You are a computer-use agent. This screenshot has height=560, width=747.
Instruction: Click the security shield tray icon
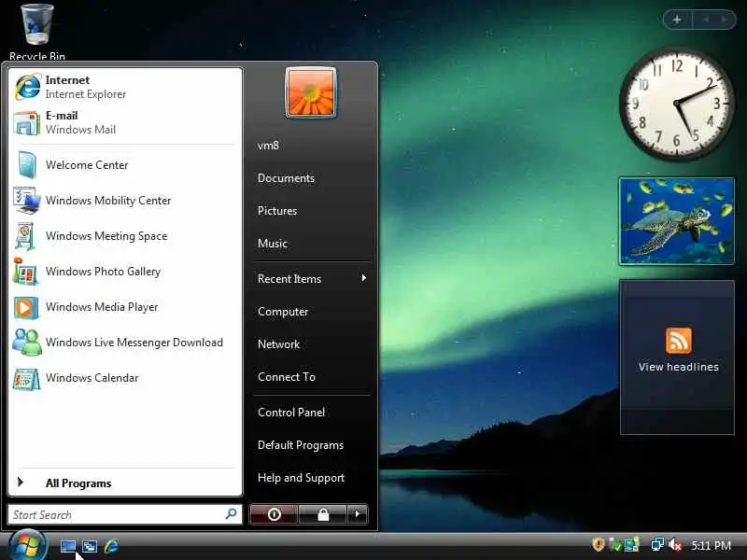[x=598, y=544]
